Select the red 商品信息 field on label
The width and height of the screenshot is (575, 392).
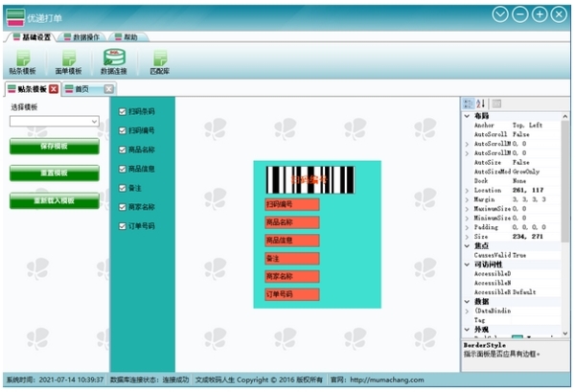click(x=292, y=241)
